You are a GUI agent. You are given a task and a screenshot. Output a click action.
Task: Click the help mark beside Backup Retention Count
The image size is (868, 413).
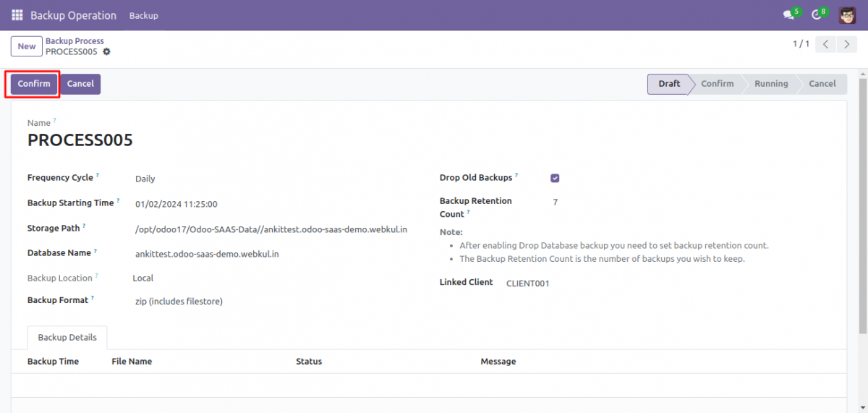click(x=469, y=213)
